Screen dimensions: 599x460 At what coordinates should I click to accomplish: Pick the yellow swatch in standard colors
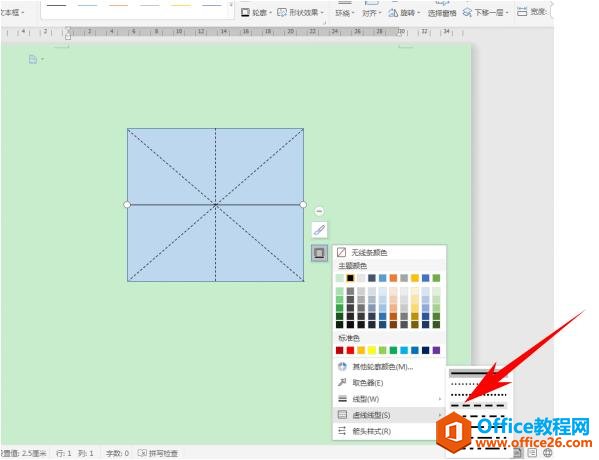pos(372,350)
